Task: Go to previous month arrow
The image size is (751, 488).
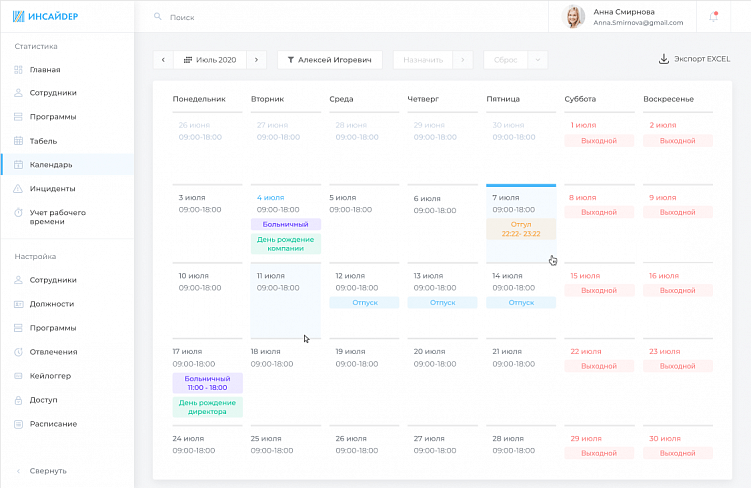Action: [163, 60]
